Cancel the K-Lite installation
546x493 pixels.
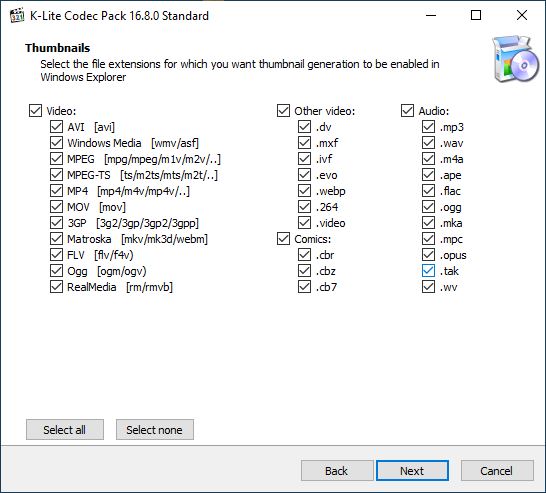(x=497, y=471)
